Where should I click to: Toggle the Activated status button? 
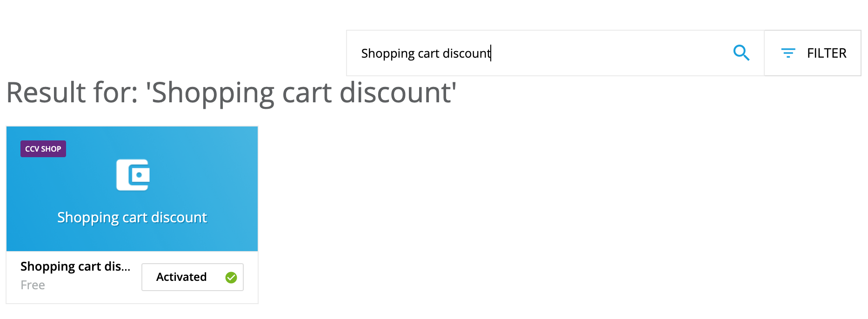pos(193,277)
